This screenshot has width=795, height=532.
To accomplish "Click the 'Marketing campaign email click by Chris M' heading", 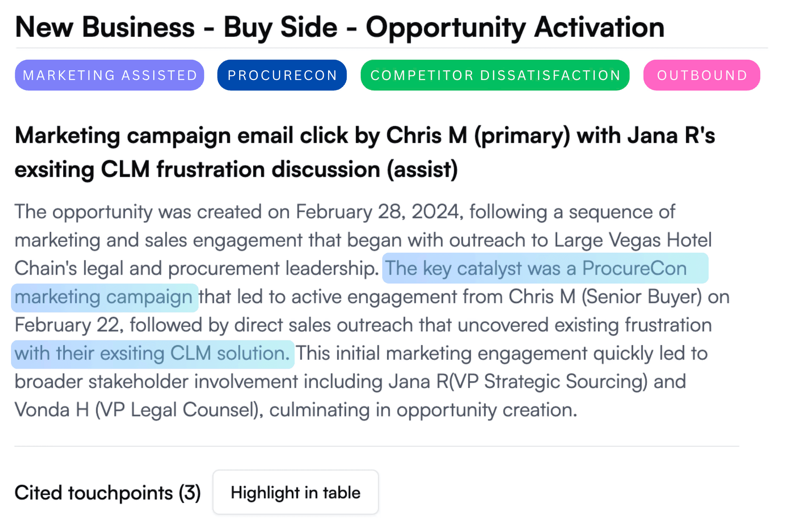I will 241,136.
